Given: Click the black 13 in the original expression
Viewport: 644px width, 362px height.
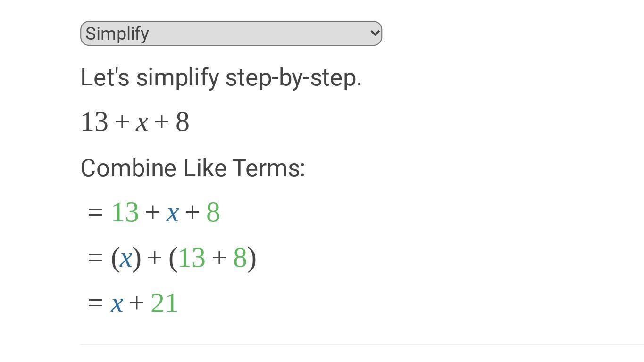Looking at the screenshot, I should 95,122.
